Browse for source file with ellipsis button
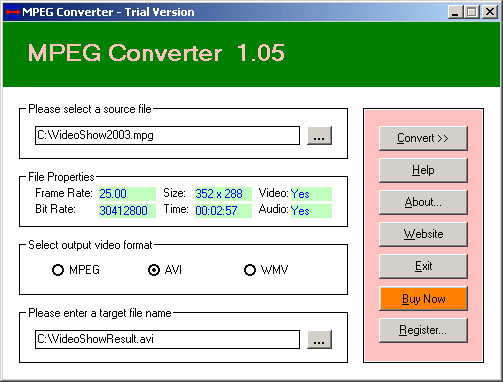The height and width of the screenshot is (382, 503). [319, 136]
